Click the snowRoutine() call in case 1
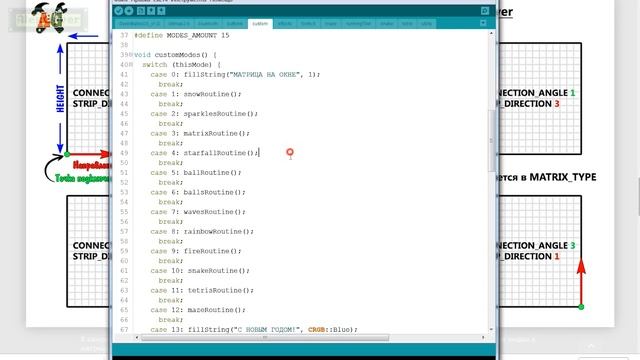 click(212, 94)
